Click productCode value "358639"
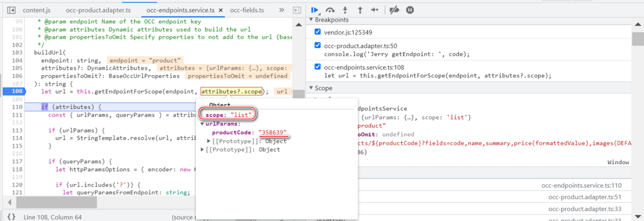Screen dimensions: 644x221 point(273,132)
